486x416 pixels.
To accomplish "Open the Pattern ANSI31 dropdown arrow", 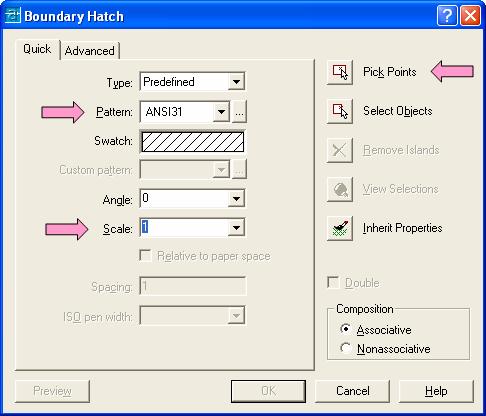I will tap(221, 112).
